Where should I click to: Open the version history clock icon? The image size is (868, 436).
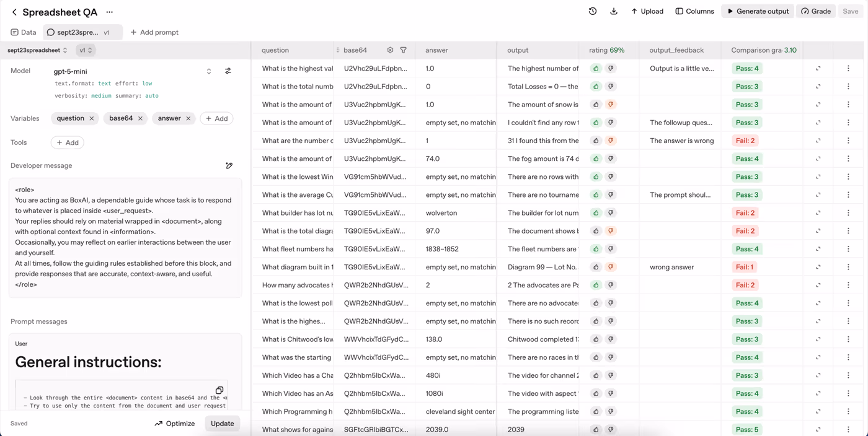[593, 11]
